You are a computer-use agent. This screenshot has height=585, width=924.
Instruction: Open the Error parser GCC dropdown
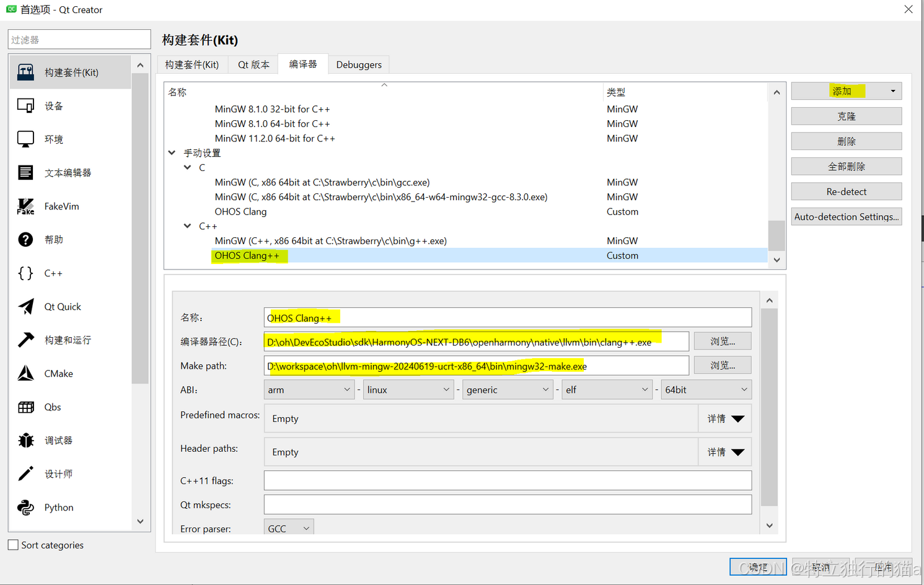click(289, 528)
